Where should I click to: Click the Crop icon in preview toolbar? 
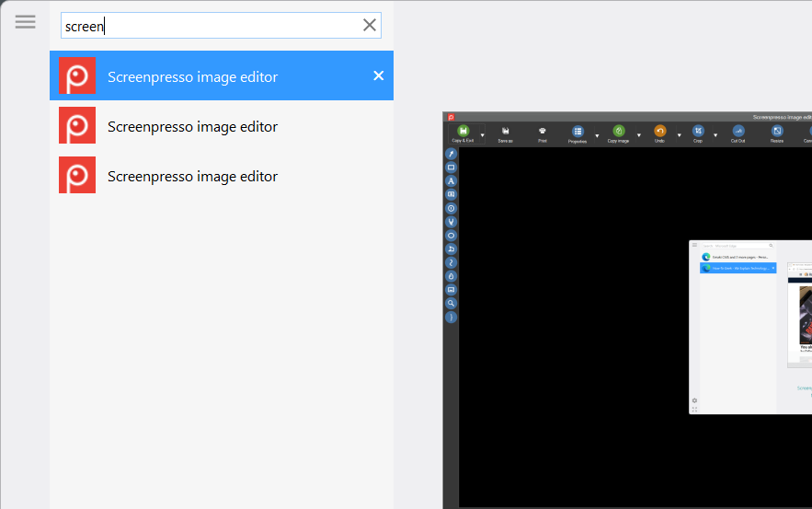[x=698, y=131]
